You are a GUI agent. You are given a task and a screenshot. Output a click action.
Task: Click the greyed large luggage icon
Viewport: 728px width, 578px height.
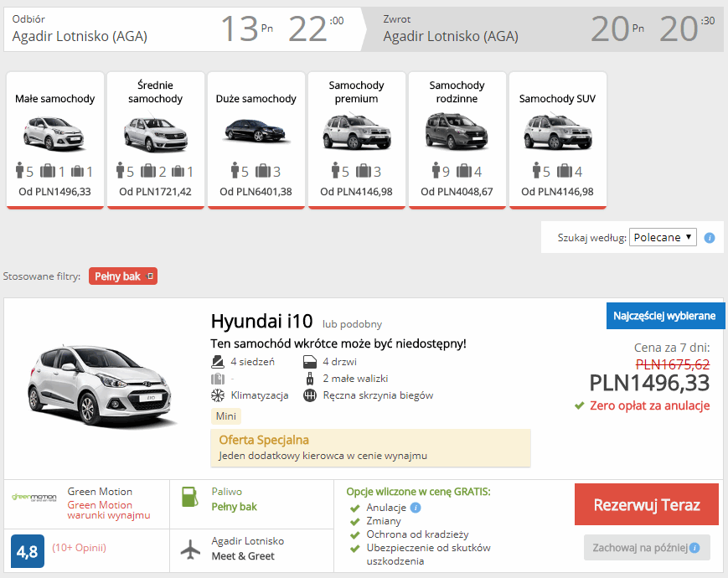click(x=218, y=379)
